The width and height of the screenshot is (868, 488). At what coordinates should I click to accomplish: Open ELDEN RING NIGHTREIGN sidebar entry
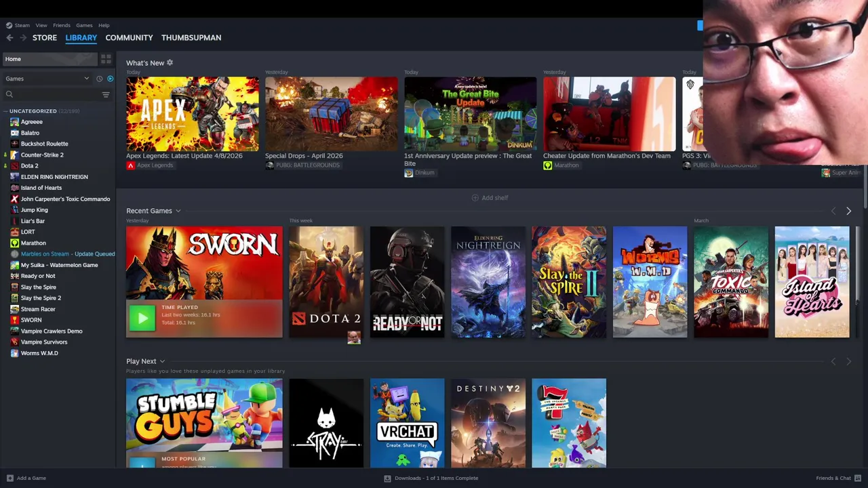pos(54,177)
